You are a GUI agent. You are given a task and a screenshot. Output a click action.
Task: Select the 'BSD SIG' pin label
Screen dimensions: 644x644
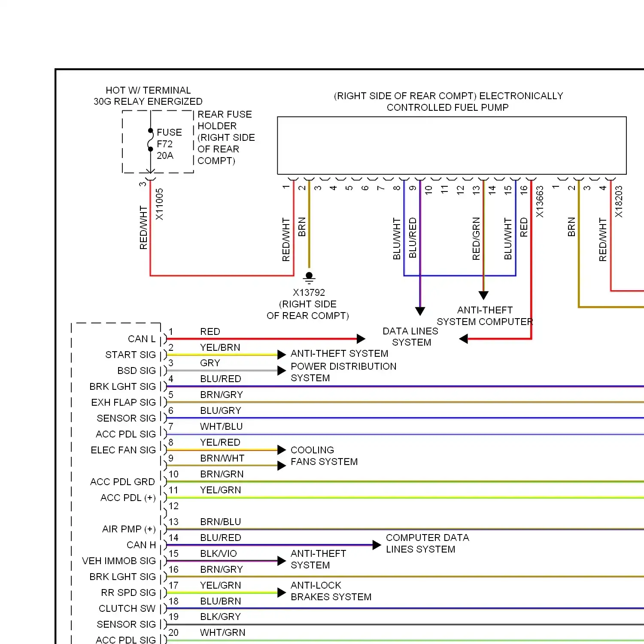click(x=137, y=371)
